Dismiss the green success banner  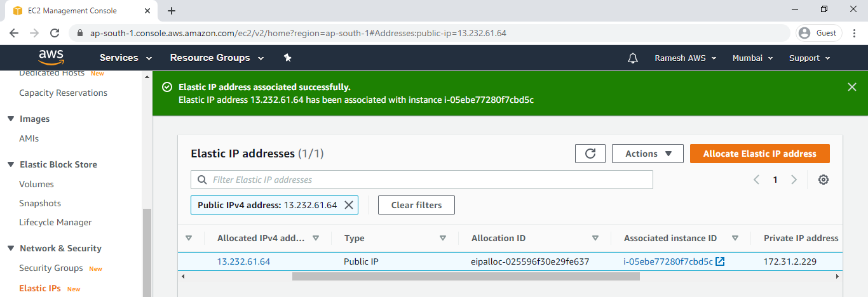click(x=852, y=87)
